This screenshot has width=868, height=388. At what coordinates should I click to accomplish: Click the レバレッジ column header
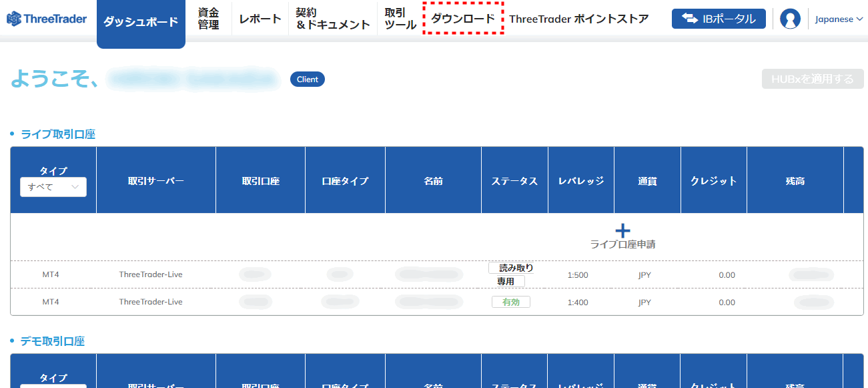click(x=581, y=181)
